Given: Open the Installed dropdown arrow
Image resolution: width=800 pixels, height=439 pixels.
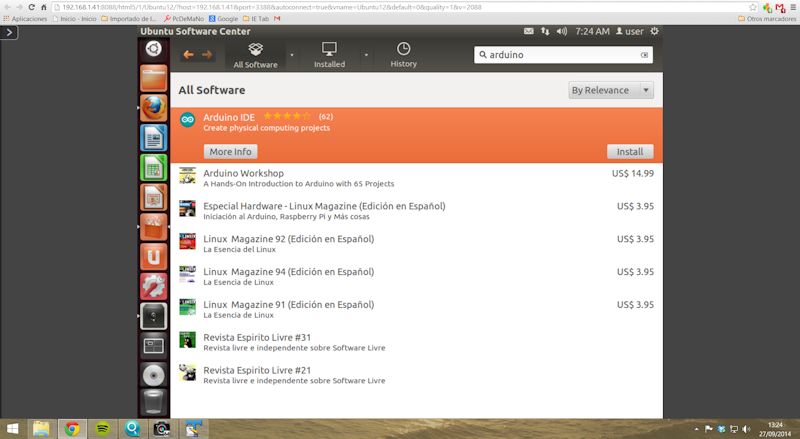Looking at the screenshot, I should 366,55.
